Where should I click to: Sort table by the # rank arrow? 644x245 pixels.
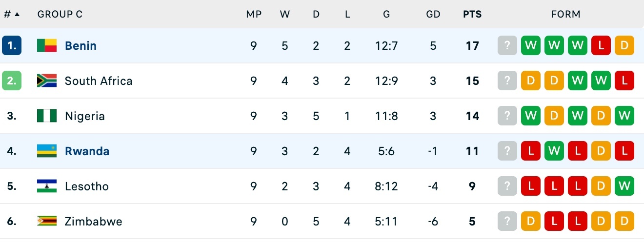(17, 14)
